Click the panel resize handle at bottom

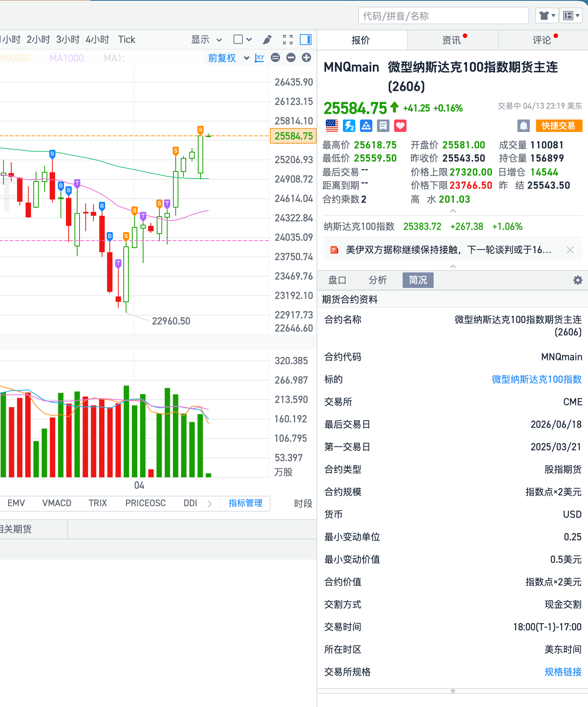pyautogui.click(x=453, y=691)
